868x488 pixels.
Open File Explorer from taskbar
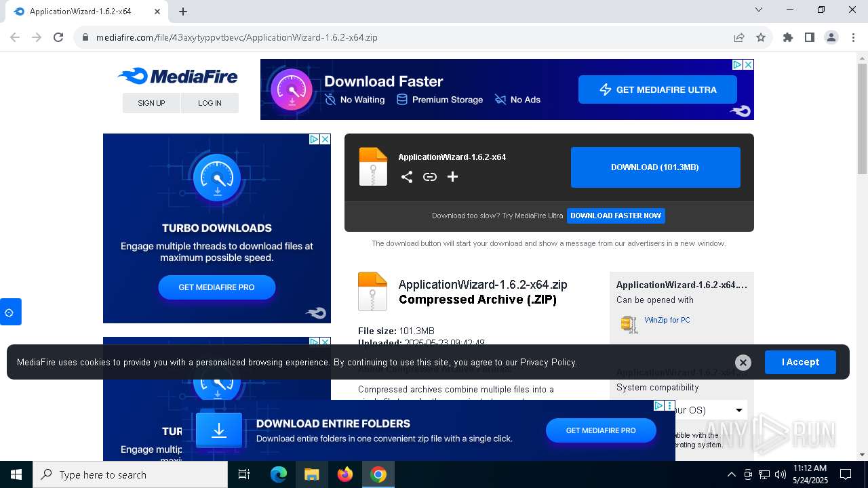tap(311, 474)
